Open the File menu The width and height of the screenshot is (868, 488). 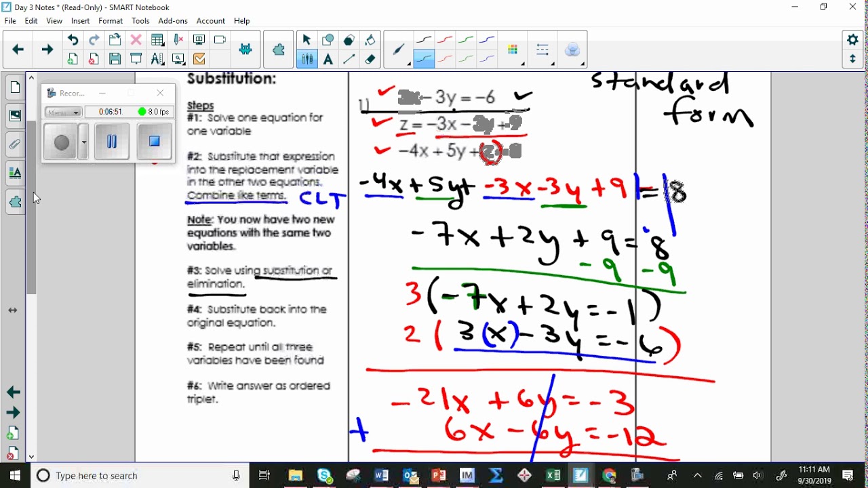click(10, 21)
